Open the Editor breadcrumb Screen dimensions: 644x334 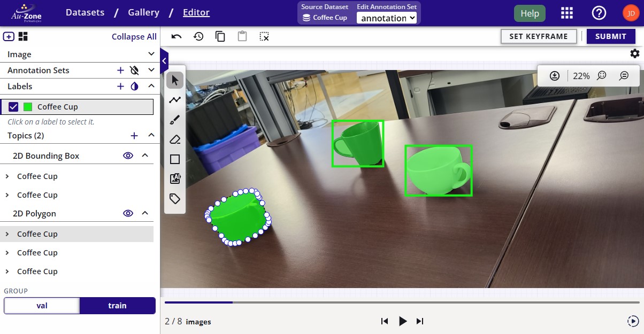point(196,12)
